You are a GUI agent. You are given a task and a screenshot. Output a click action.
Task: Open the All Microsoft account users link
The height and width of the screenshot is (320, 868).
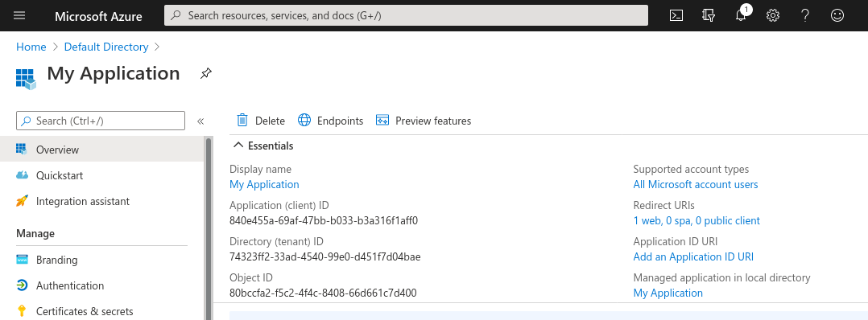click(696, 185)
